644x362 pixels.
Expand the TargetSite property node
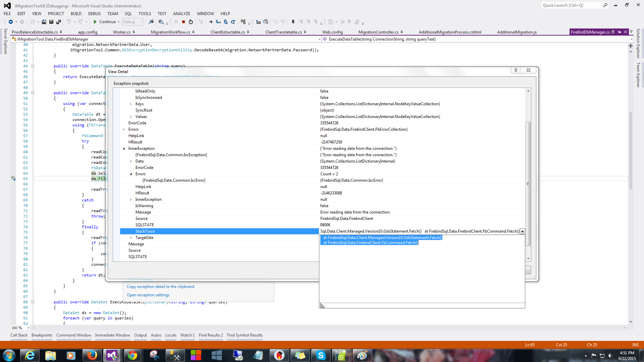(x=131, y=238)
